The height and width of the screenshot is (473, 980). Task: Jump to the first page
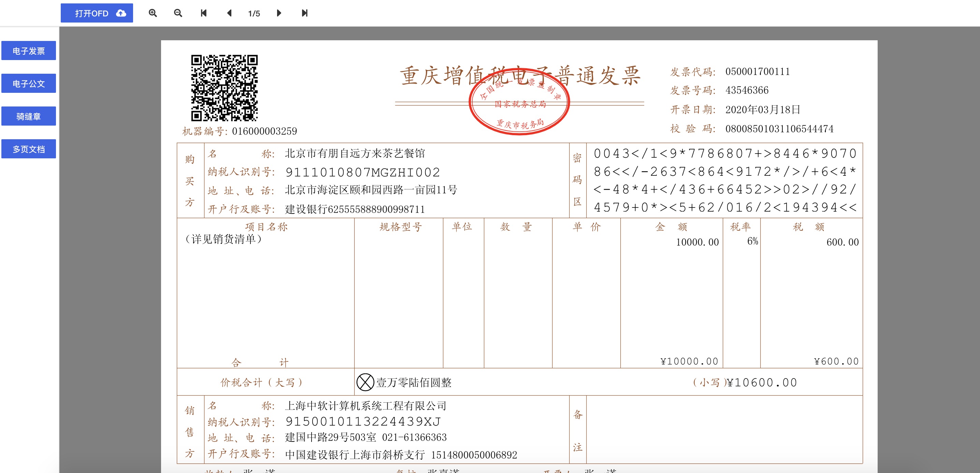[203, 13]
